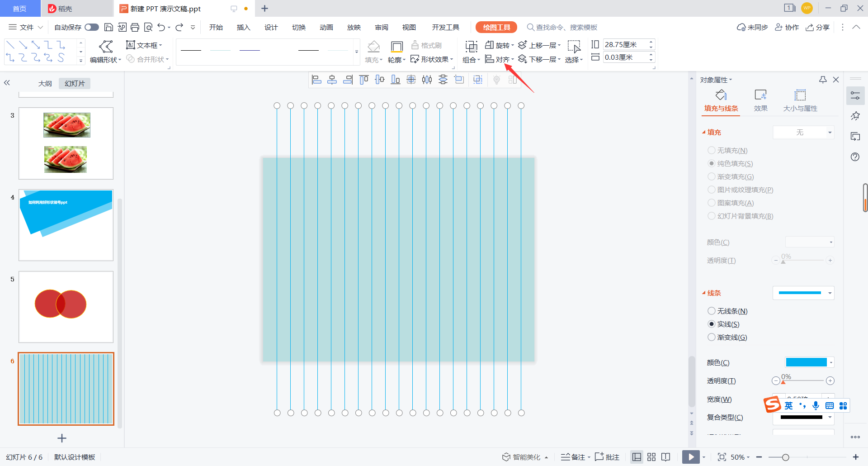Click the Collaborate (协作) button
Viewport: 868px width, 466px height.
click(787, 27)
